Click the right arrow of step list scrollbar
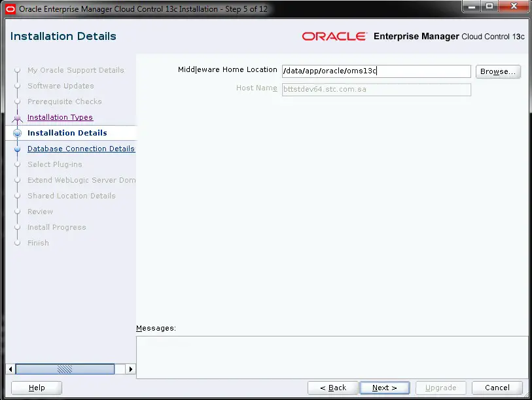The width and height of the screenshot is (532, 400). (x=131, y=369)
